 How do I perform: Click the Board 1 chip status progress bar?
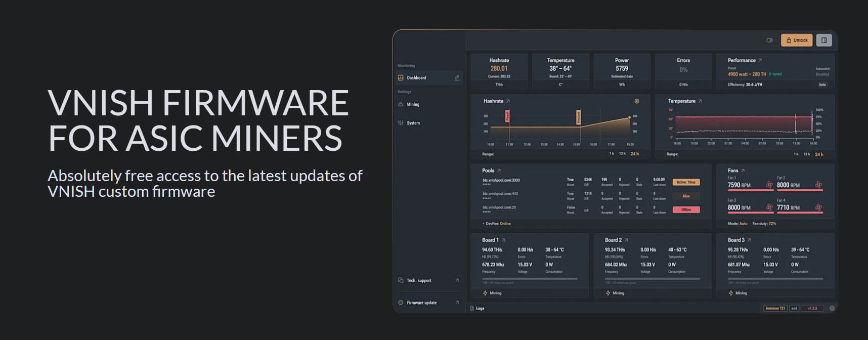530,279
